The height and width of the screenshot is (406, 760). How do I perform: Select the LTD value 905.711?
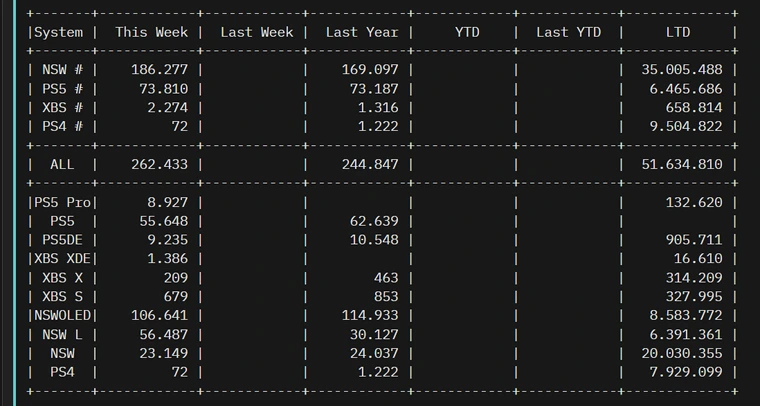coord(694,240)
